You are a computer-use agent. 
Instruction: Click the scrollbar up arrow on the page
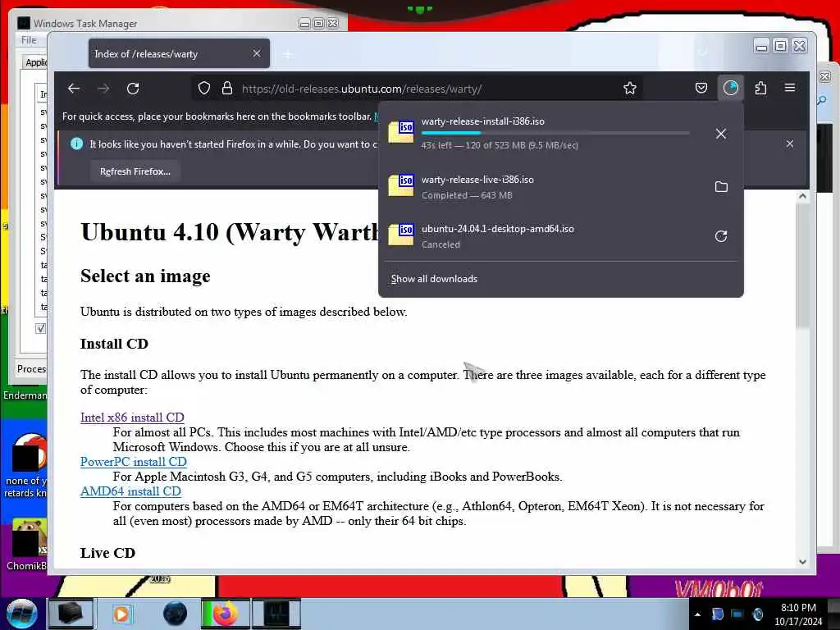pos(802,196)
